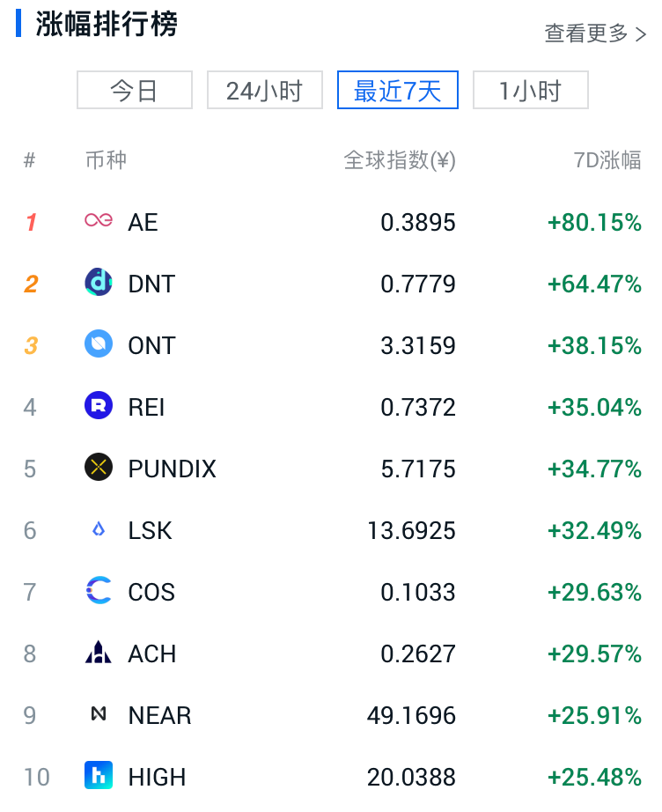
Task: Click the LSK coin logo icon
Action: 99,529
